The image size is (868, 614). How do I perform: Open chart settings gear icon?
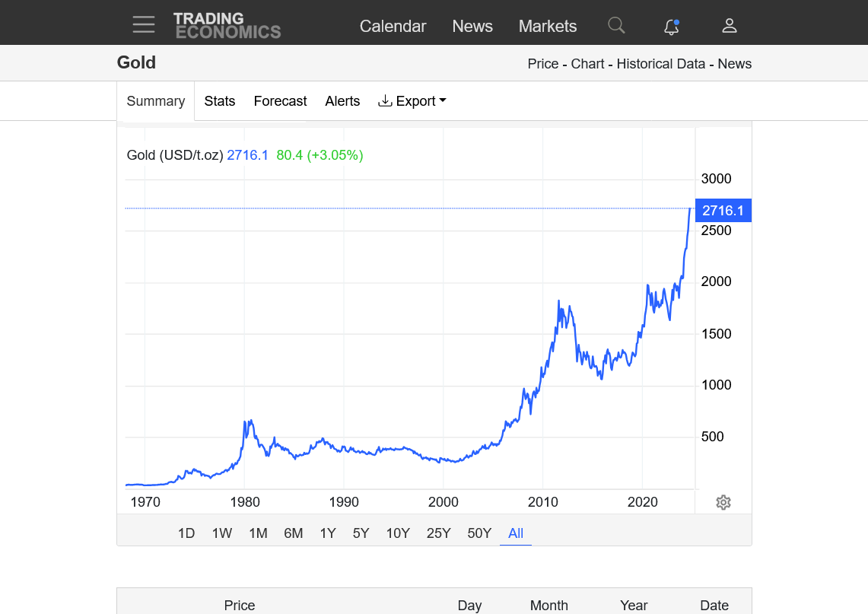pyautogui.click(x=723, y=502)
